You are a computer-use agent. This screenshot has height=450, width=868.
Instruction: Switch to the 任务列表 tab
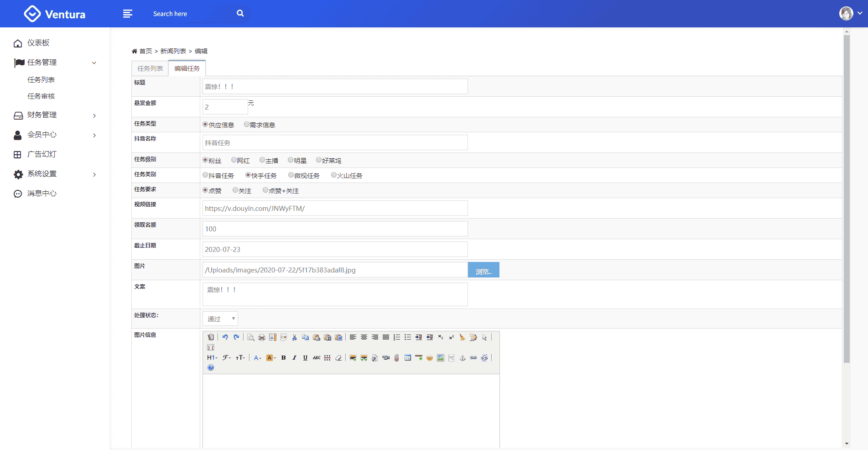pyautogui.click(x=150, y=68)
